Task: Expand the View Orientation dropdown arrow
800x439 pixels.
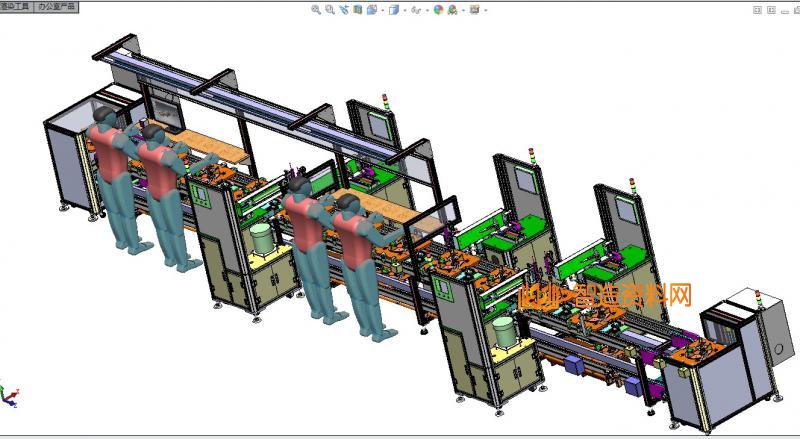Action: 380,10
